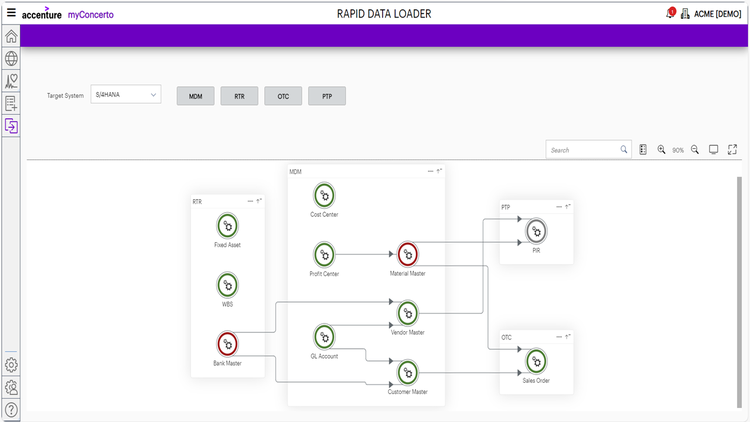The height and width of the screenshot is (422, 750).
Task: Select the Profit Center node
Action: (324, 255)
